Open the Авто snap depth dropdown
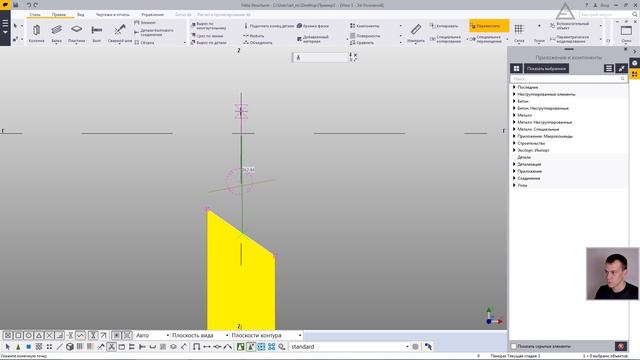 coord(152,335)
